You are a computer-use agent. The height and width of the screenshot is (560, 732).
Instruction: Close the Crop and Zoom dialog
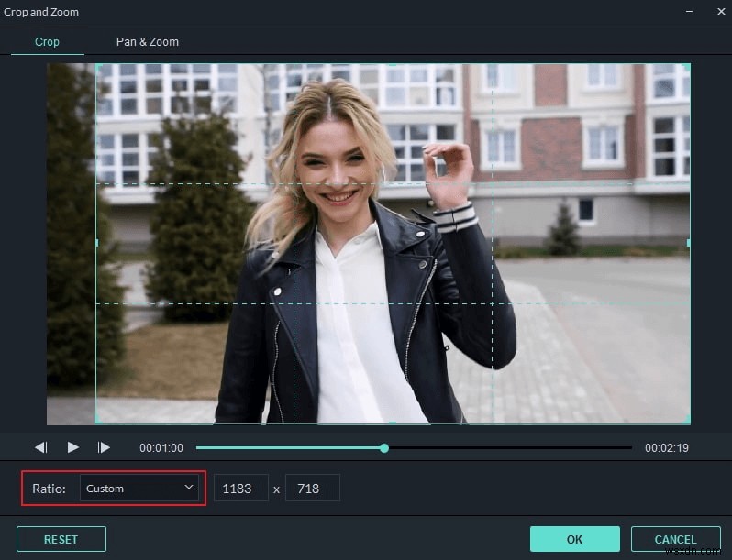721,11
